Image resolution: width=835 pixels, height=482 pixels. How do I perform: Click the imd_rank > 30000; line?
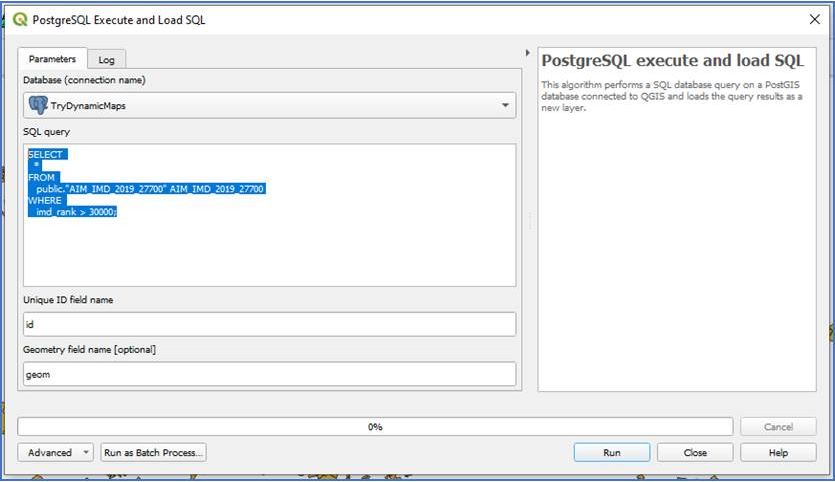click(x=76, y=212)
